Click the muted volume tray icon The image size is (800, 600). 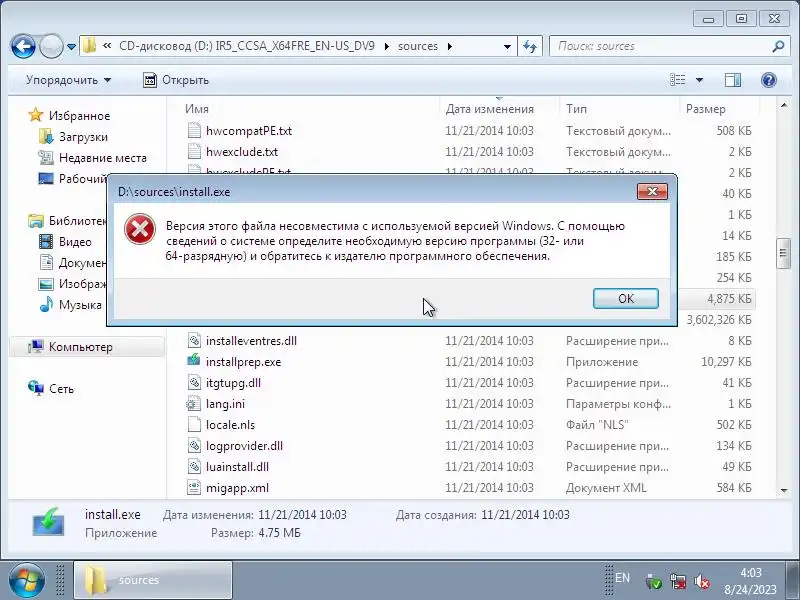click(702, 581)
